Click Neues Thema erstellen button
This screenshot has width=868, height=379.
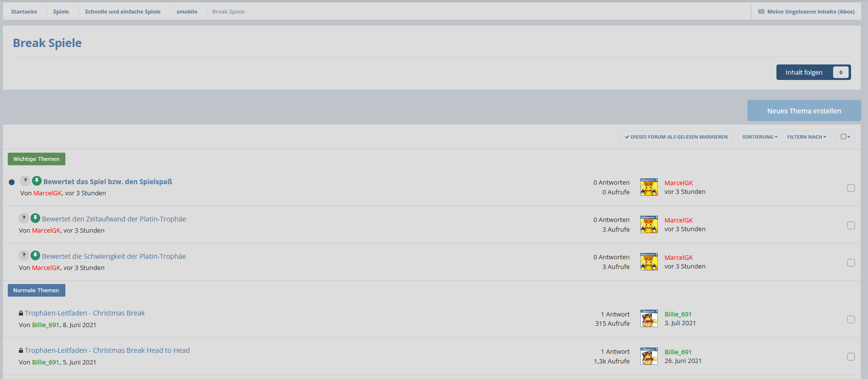(x=804, y=111)
